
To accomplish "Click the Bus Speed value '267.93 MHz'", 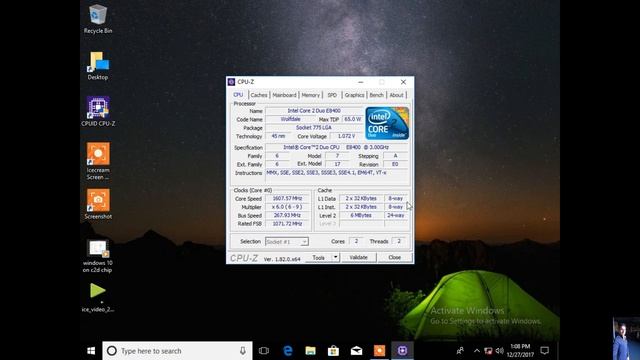I will click(287, 215).
